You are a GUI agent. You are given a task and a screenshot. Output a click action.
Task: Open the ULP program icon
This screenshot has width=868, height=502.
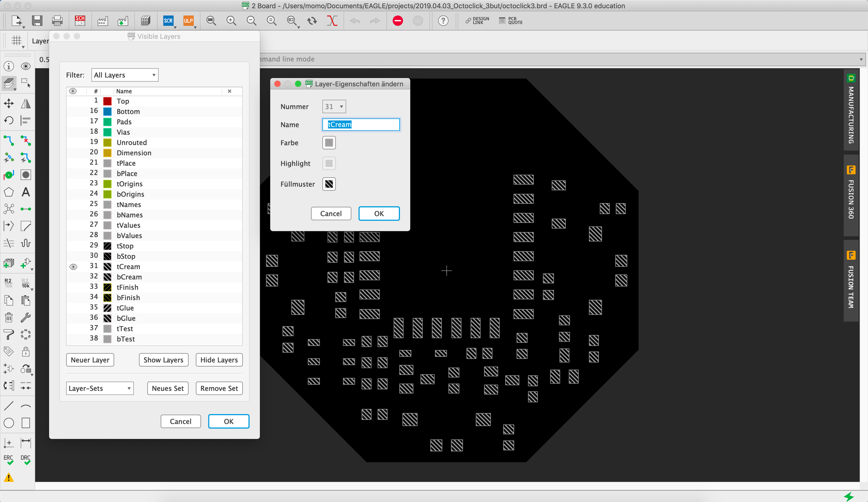click(x=188, y=21)
